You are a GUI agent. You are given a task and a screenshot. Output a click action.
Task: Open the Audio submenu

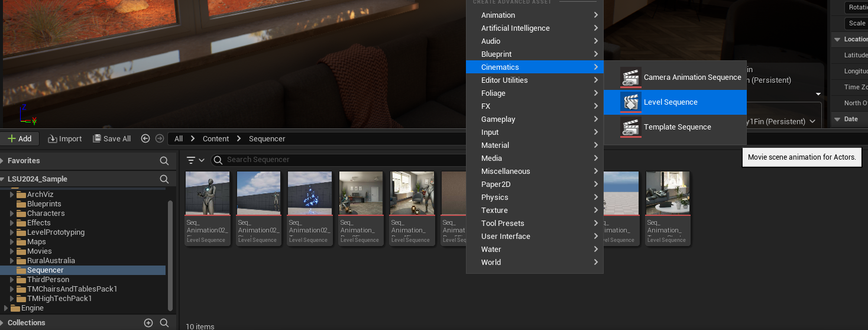pos(535,41)
